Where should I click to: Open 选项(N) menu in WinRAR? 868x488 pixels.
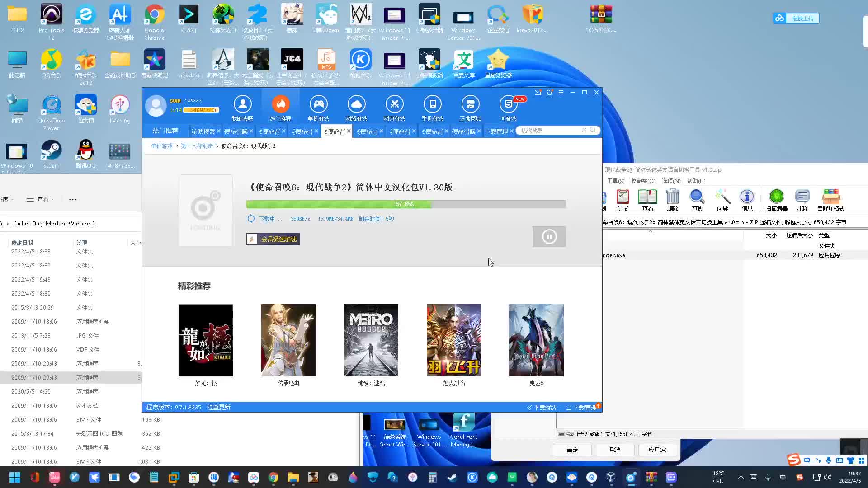point(670,181)
